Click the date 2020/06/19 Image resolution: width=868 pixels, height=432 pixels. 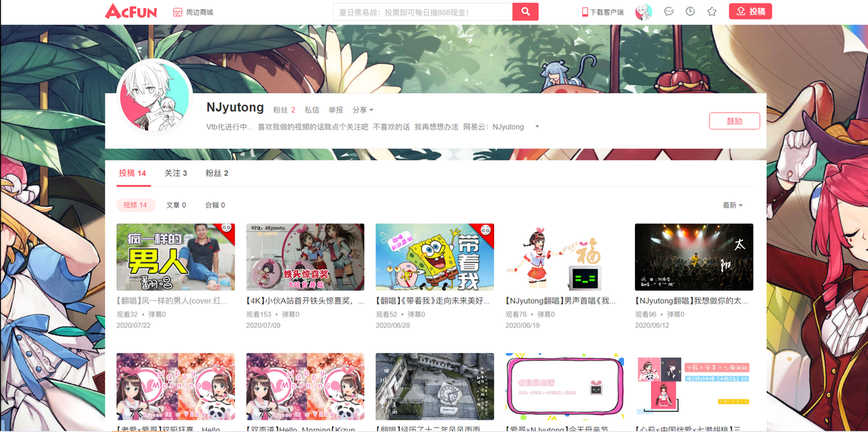click(522, 326)
